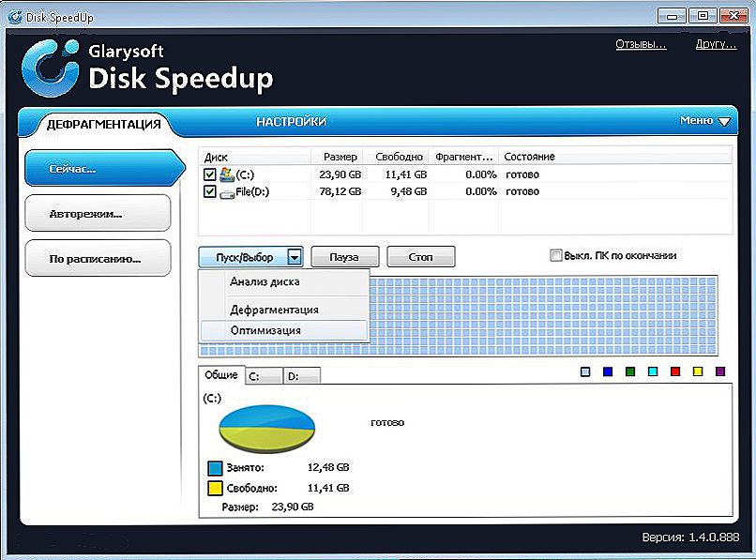Choose 'Дефрагментация' from the dropdown menu

(x=284, y=310)
